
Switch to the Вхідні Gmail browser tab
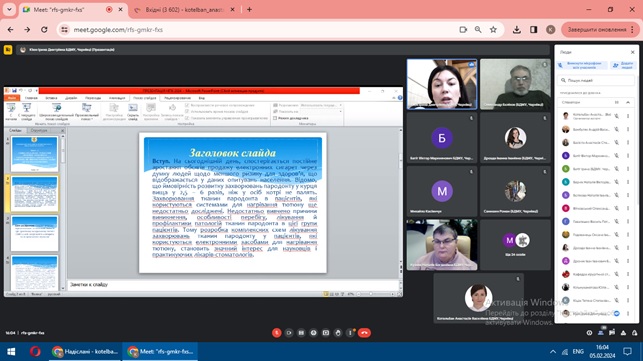tap(184, 9)
